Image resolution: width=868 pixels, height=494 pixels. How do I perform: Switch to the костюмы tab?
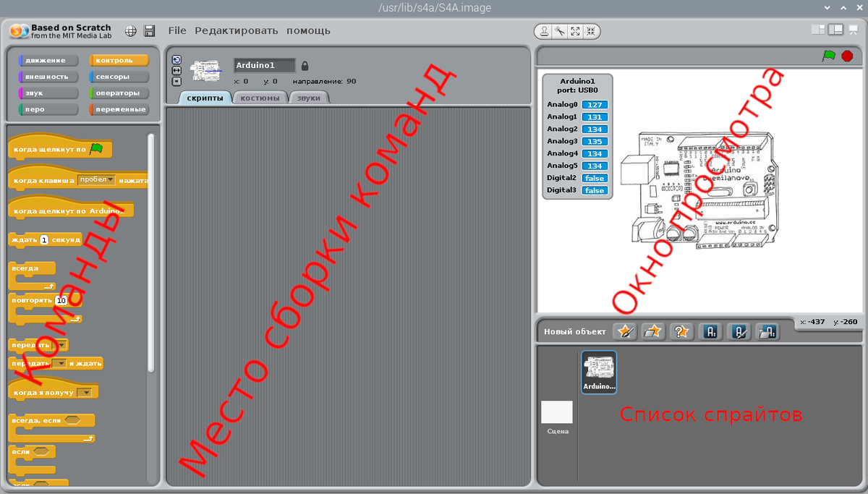point(260,98)
